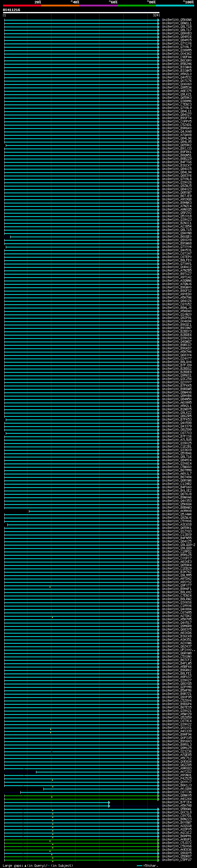
Task: Open hit UniRef100_Q5YB46
Action: click(176, 453)
